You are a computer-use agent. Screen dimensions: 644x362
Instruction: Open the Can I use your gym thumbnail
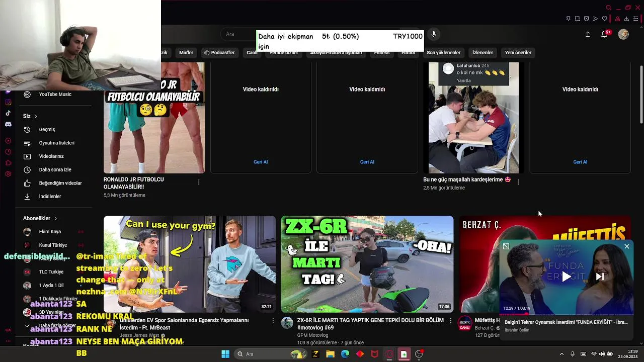(x=190, y=264)
